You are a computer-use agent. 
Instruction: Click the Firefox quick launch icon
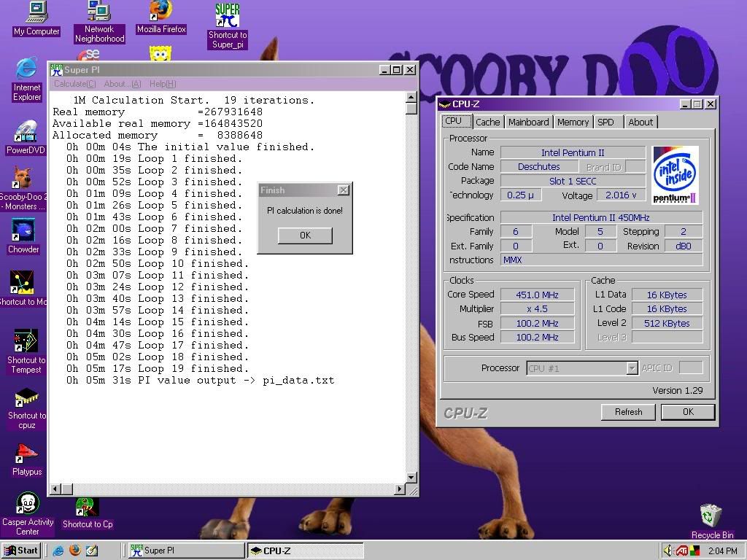[x=75, y=551]
